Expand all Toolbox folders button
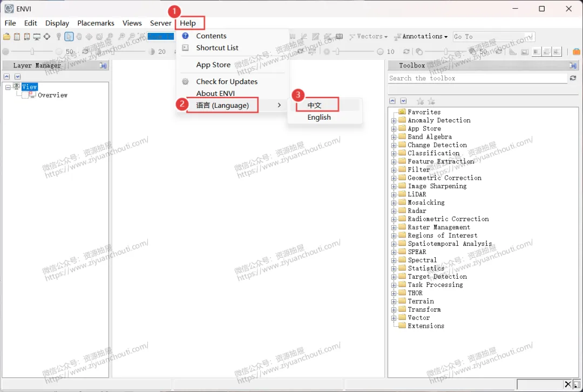This screenshot has height=392, width=583. point(403,101)
